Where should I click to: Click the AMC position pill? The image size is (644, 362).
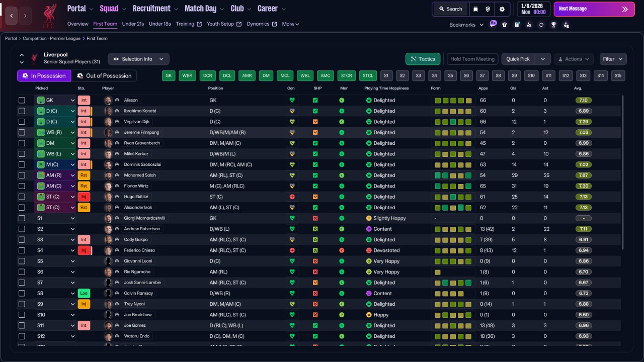326,75
